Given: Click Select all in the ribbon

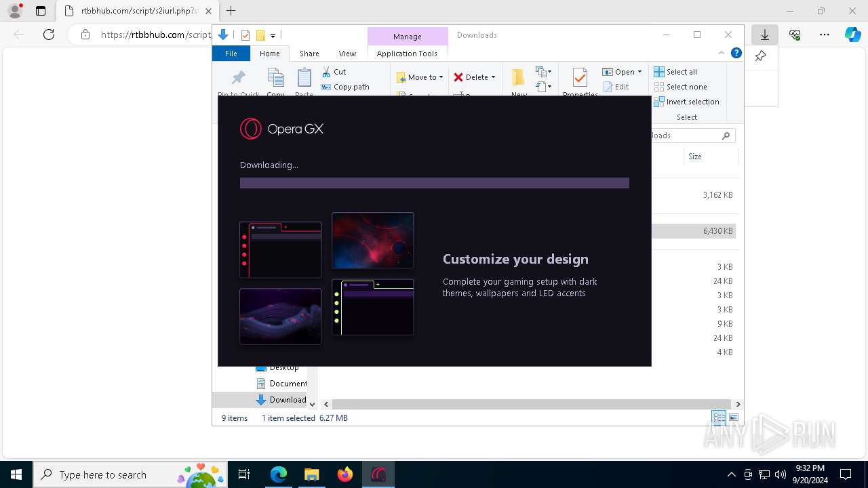Looking at the screenshot, I should point(675,72).
